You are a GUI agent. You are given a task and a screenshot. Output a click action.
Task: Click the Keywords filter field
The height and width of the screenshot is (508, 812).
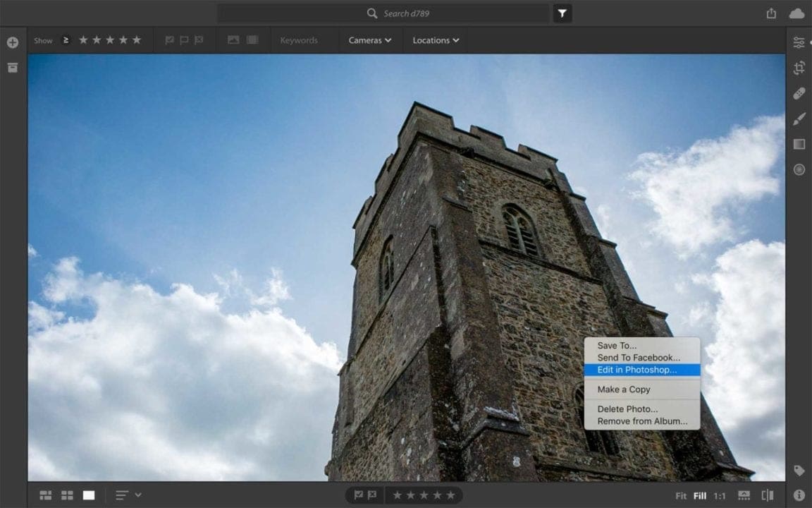pyautogui.click(x=299, y=40)
